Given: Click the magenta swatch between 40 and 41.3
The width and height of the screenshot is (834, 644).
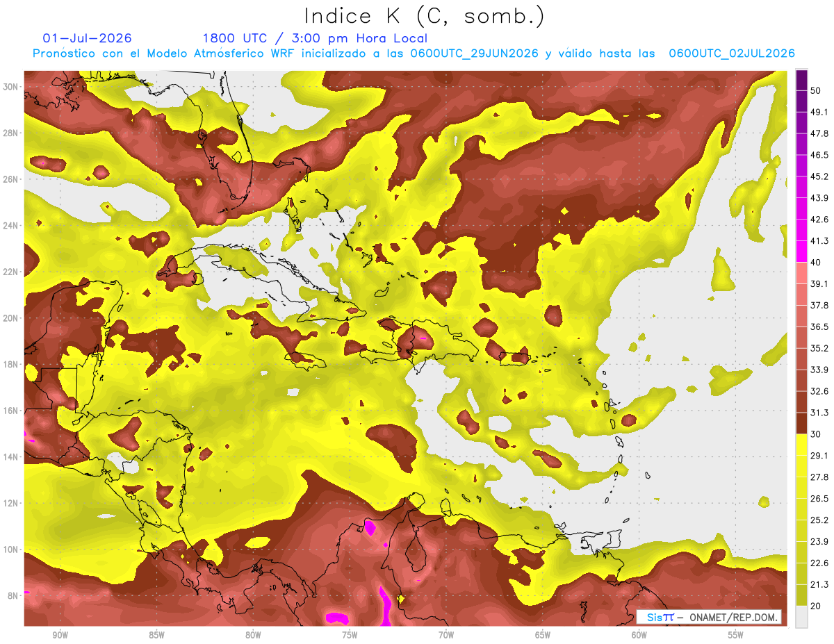Looking at the screenshot, I should [x=801, y=251].
